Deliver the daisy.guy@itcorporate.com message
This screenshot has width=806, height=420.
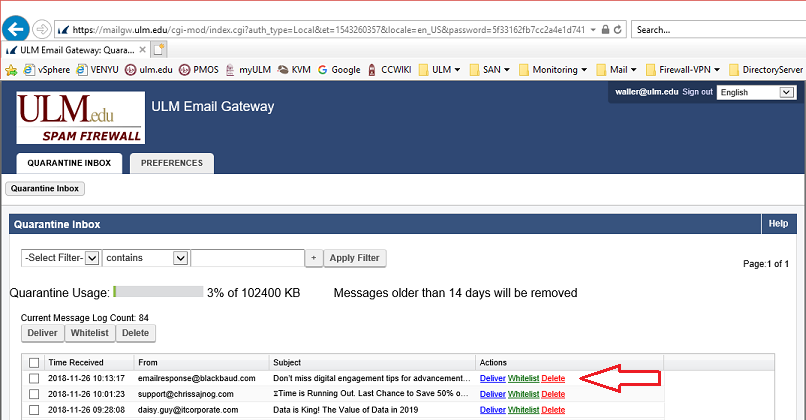492,410
